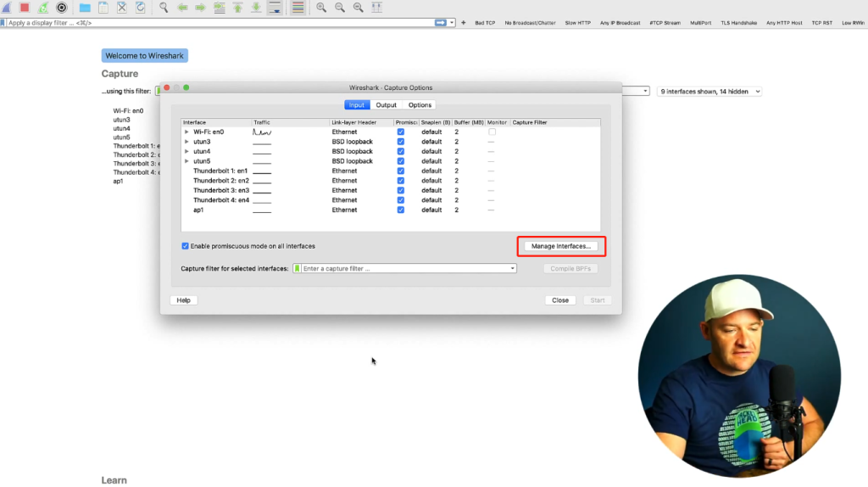Save the capture file icon
The image size is (868, 487).
click(x=103, y=7)
